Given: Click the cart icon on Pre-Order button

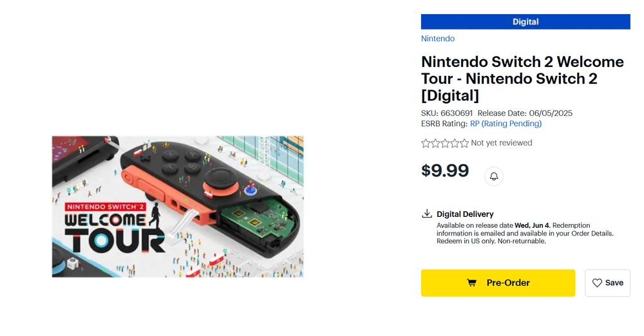Looking at the screenshot, I should 472,283.
